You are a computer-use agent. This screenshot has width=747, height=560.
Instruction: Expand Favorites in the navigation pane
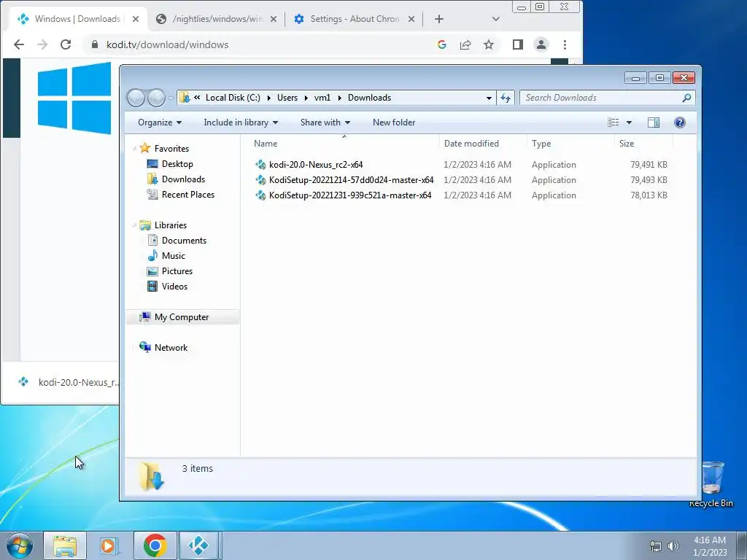(134, 149)
